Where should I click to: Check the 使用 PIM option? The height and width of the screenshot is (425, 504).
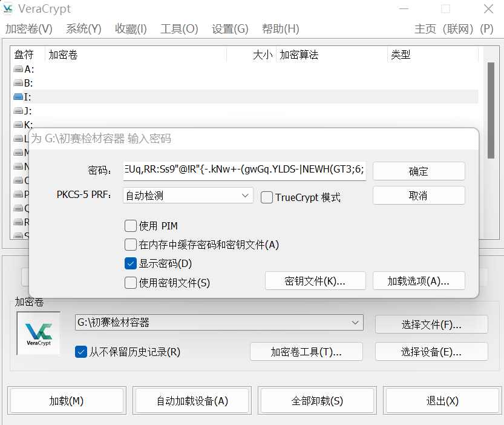coord(130,226)
